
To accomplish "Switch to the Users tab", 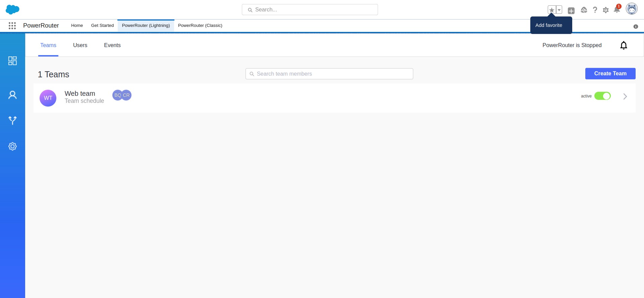I will tap(80, 45).
